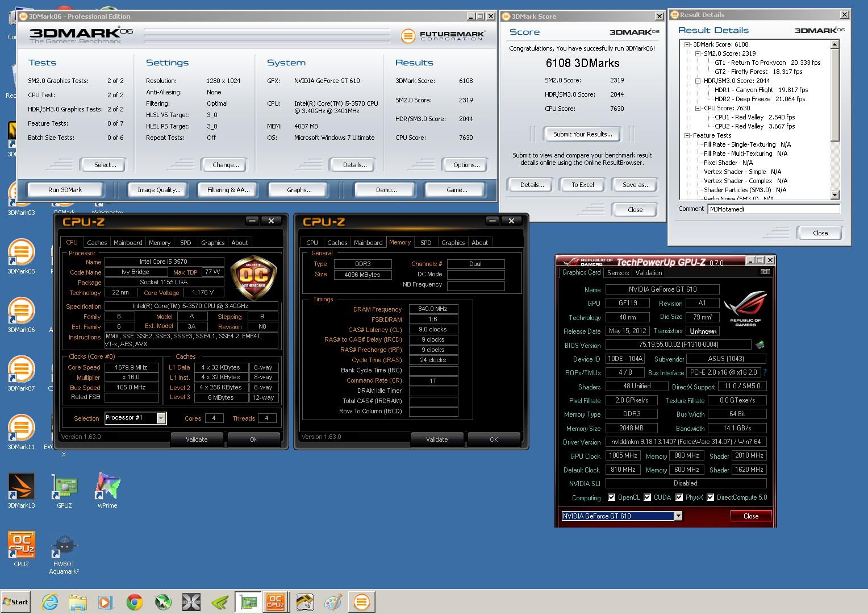Open the 3DMark11 desktop shortcut
This screenshot has width=868, height=614.
(x=21, y=432)
